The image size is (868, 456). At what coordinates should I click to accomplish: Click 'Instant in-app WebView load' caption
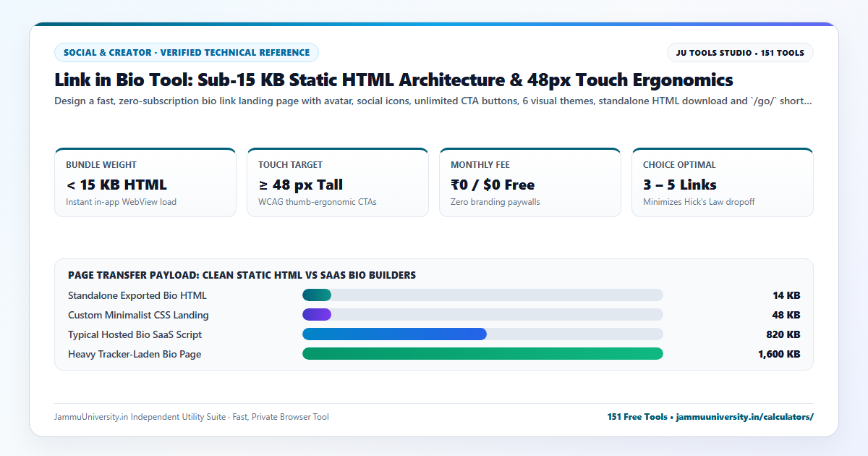point(121,202)
